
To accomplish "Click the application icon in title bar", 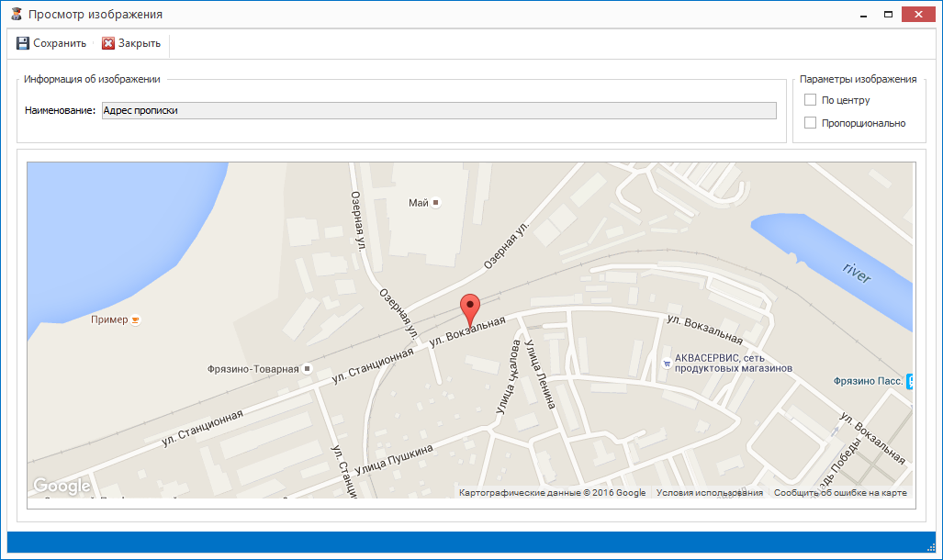I will point(17,14).
